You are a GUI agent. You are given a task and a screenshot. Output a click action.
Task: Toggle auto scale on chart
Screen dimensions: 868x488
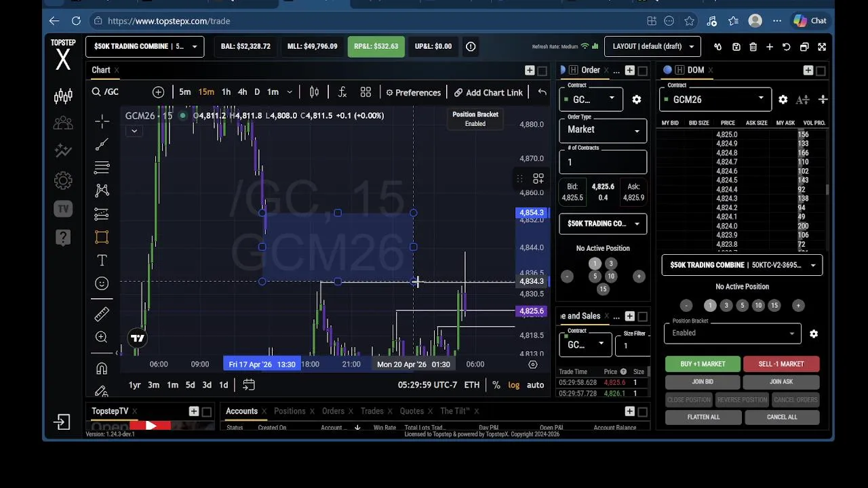pyautogui.click(x=535, y=385)
